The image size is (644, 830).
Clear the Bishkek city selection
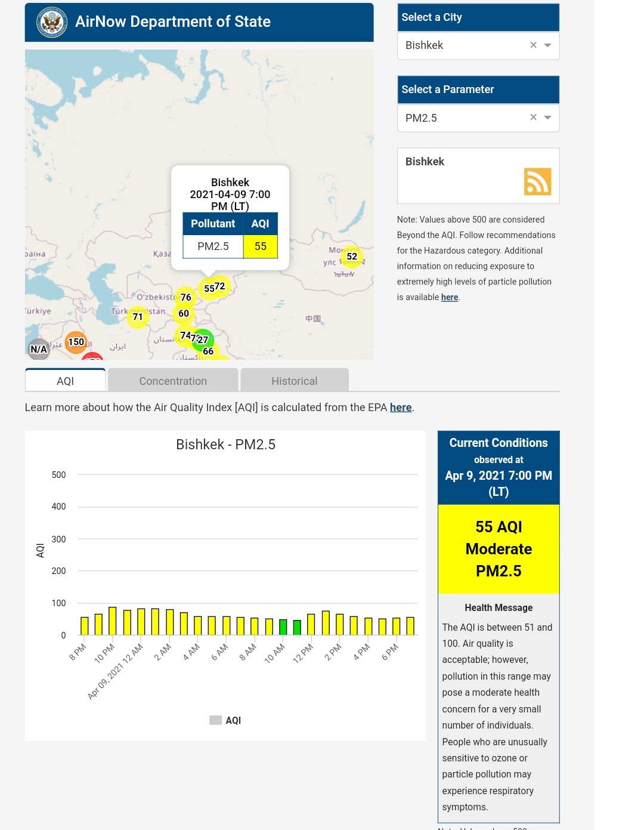(x=533, y=45)
